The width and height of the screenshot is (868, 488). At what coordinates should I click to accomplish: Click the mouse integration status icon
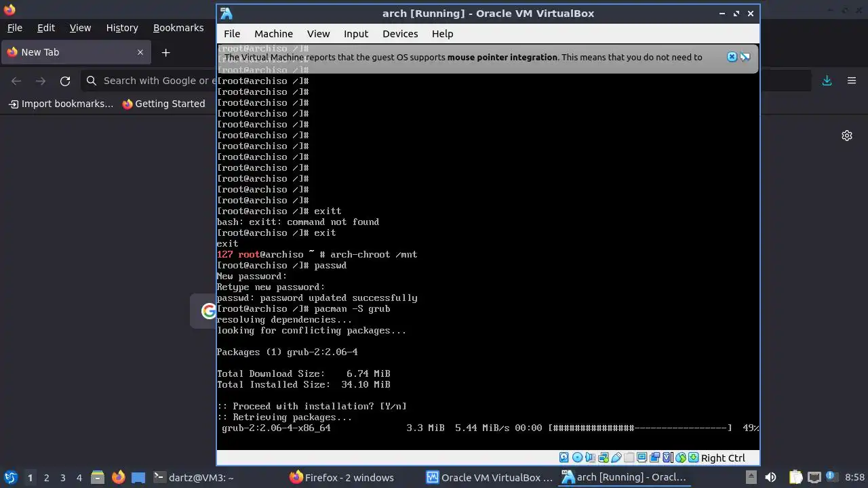click(x=681, y=457)
